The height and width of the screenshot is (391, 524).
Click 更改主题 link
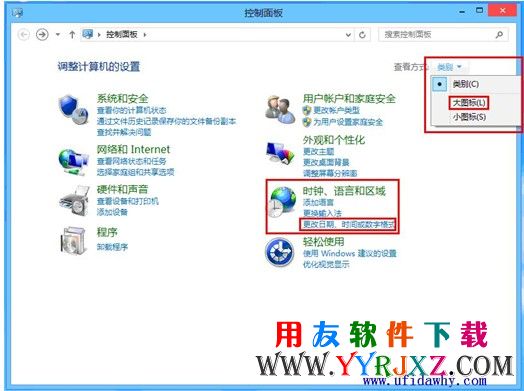(x=318, y=151)
